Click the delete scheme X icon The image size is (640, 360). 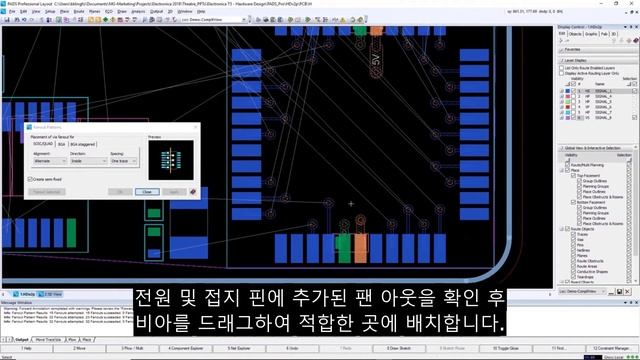[x=628, y=291]
